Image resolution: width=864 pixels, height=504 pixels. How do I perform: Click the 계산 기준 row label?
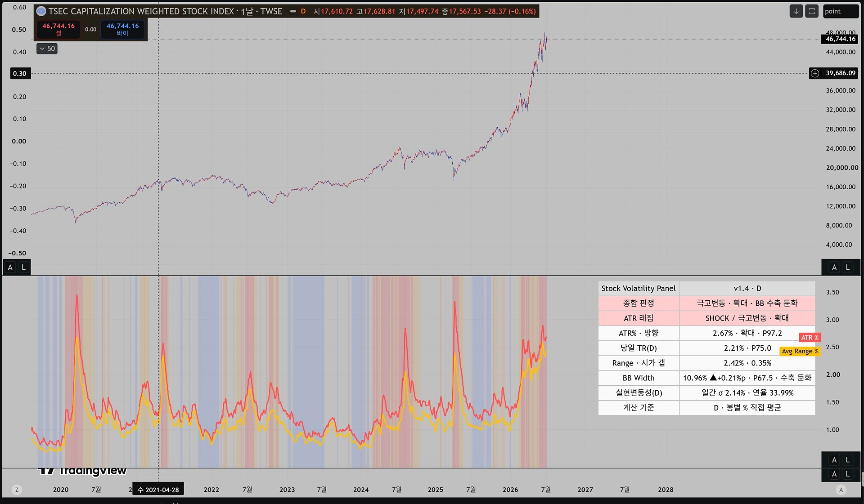pyautogui.click(x=639, y=408)
